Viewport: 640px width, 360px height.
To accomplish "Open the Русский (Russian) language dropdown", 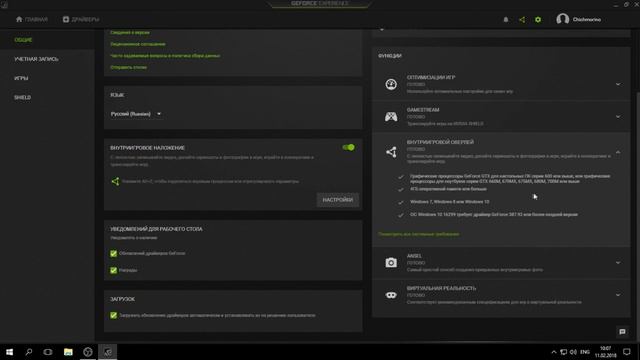I will [136, 114].
